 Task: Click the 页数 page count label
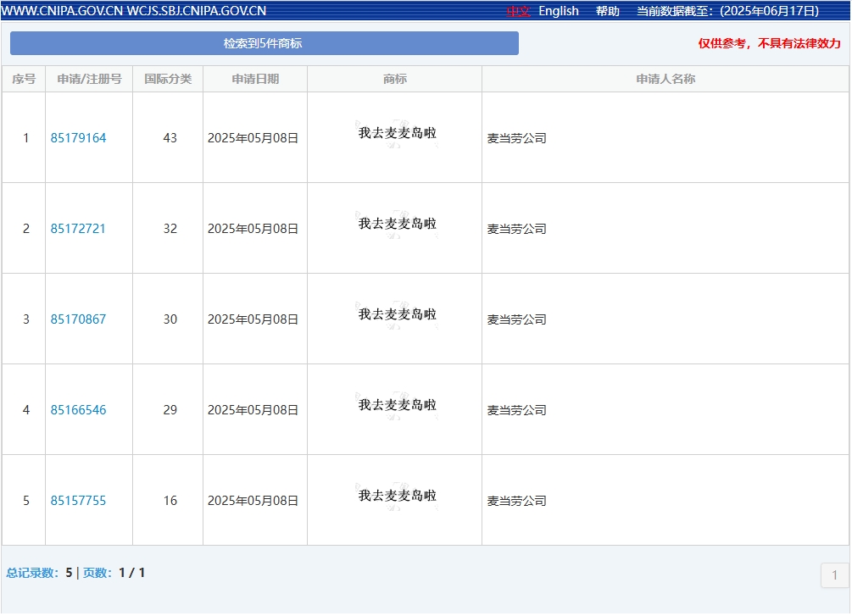pos(97,573)
